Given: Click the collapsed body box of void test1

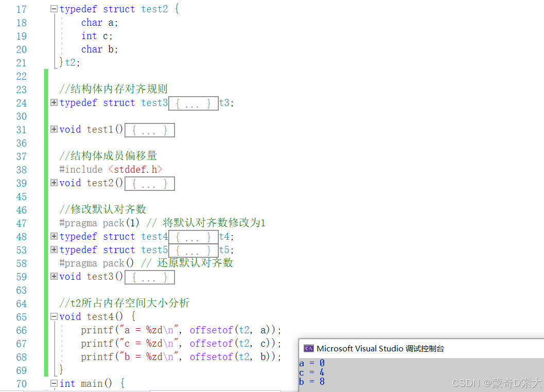Looking at the screenshot, I should [x=150, y=130].
